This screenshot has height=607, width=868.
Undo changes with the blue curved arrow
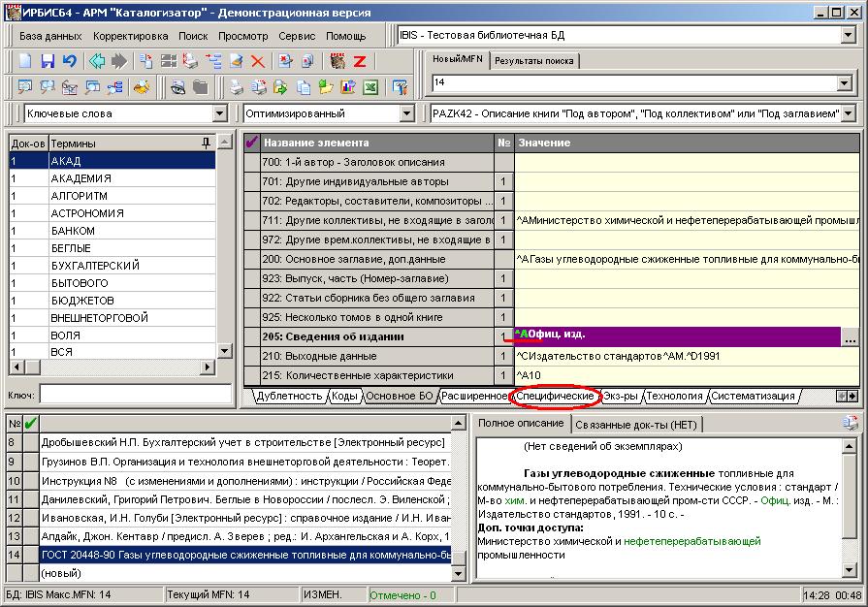point(69,61)
